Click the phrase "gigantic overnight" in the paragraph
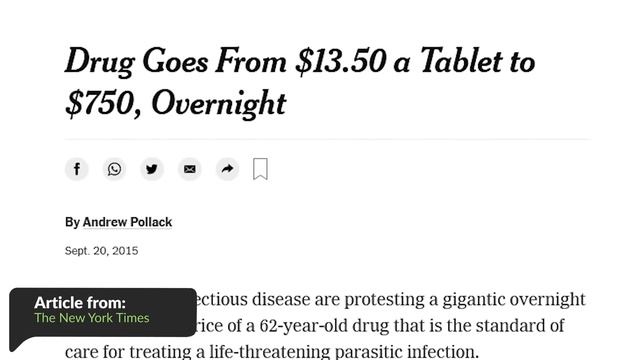 coord(514,300)
